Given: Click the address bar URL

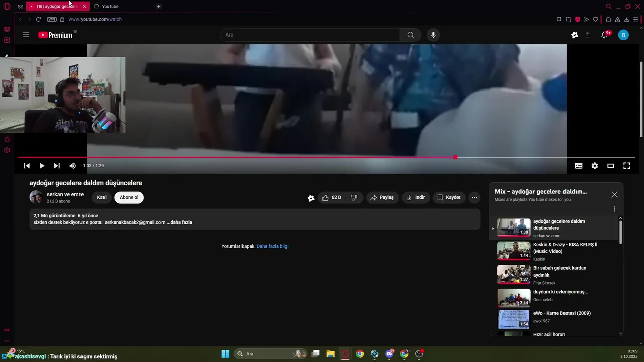Looking at the screenshot, I should (95, 19).
